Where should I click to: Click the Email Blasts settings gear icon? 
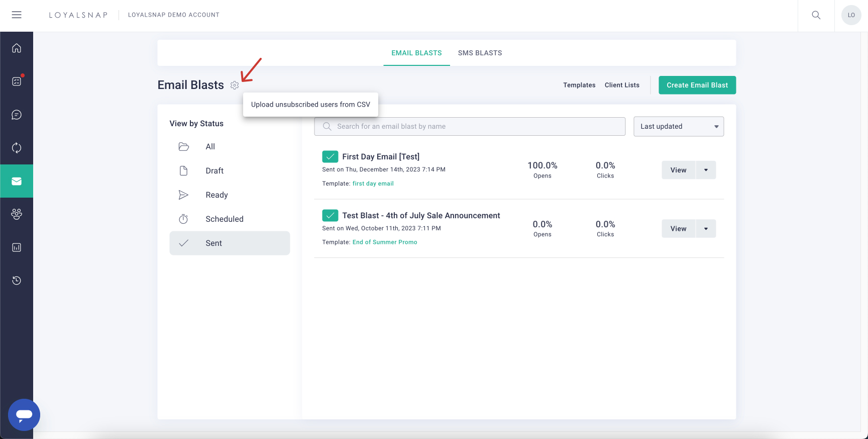tap(235, 85)
